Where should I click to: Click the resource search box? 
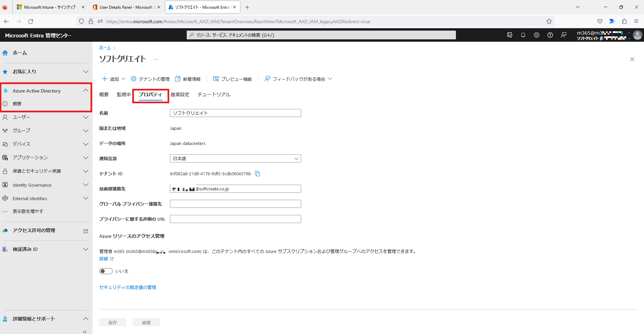(x=321, y=35)
